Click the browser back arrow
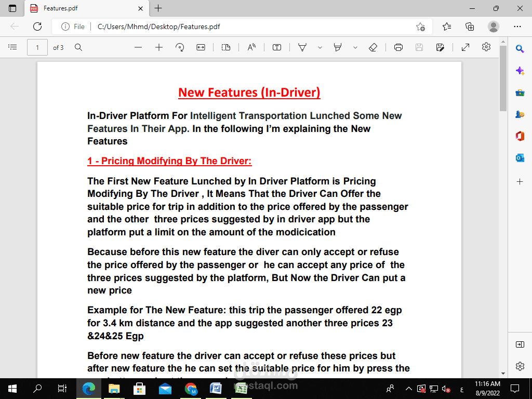Image resolution: width=532 pixels, height=399 pixels. point(14,26)
